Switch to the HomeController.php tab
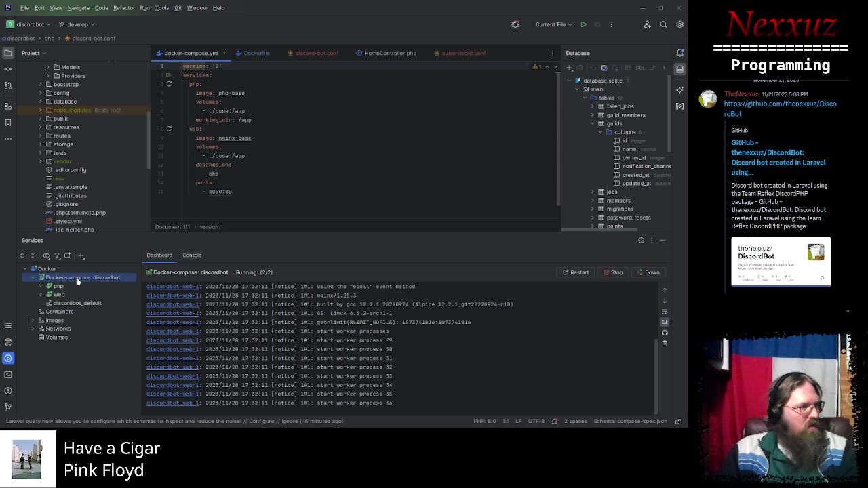 pos(386,53)
